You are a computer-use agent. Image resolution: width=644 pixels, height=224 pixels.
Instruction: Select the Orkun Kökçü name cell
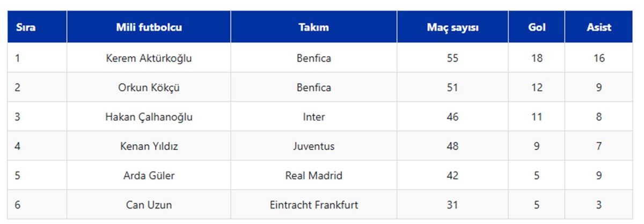149,87
